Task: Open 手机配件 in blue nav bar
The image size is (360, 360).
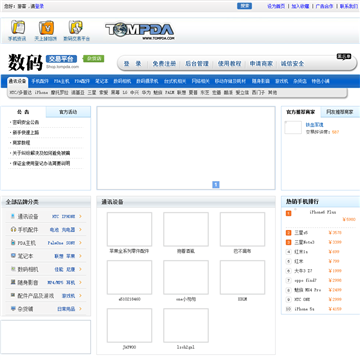Action: click(x=40, y=81)
